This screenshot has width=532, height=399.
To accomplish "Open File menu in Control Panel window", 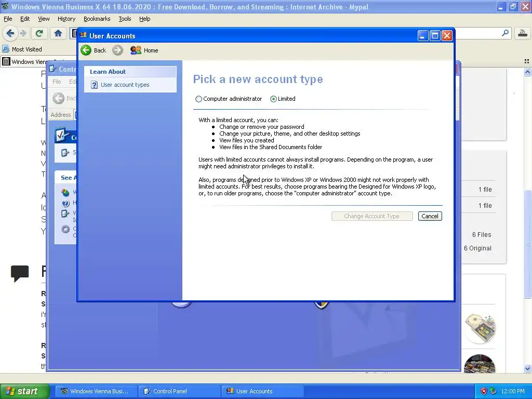I will coord(57,82).
